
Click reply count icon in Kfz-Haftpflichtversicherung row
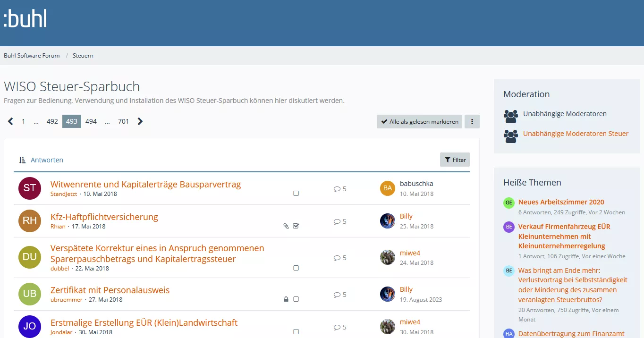[337, 221]
